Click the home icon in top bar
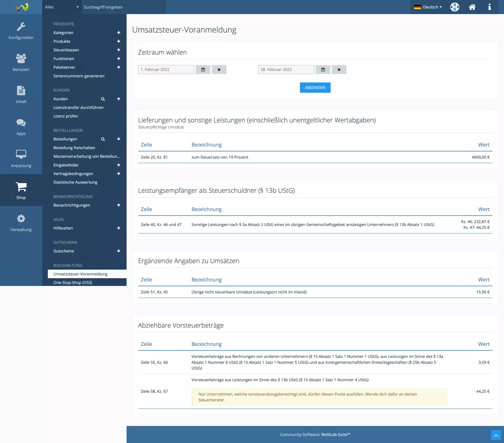The height and width of the screenshot is (443, 504). pyautogui.click(x=472, y=7)
